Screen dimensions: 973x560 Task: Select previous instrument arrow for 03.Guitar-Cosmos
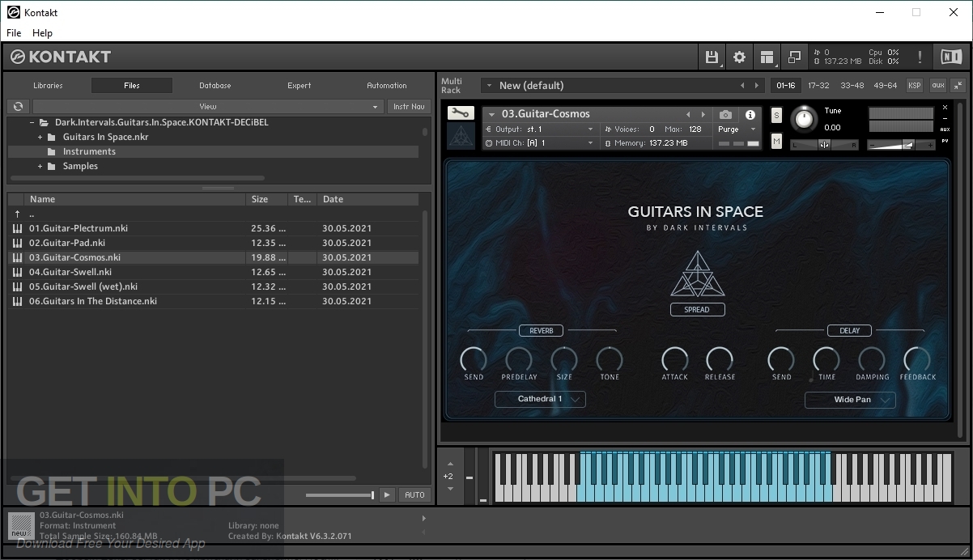pyautogui.click(x=689, y=115)
